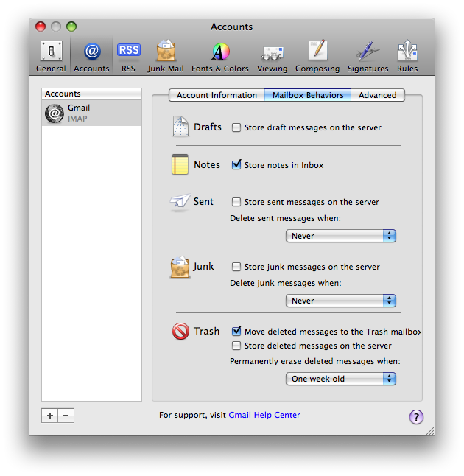Click the yellow Notes pad icon

[x=180, y=164]
